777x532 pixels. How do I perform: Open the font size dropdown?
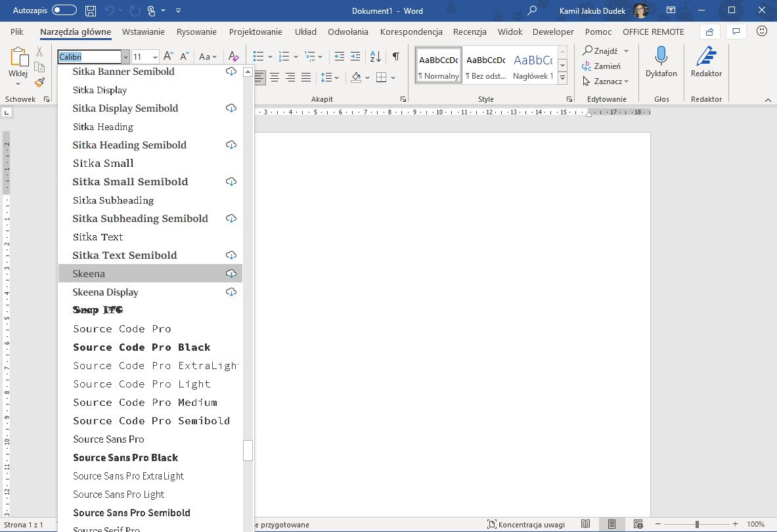click(155, 57)
